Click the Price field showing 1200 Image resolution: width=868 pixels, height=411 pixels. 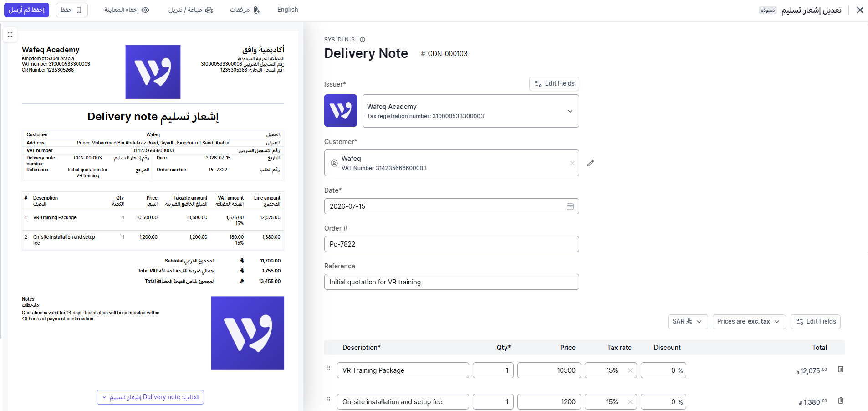coord(549,402)
